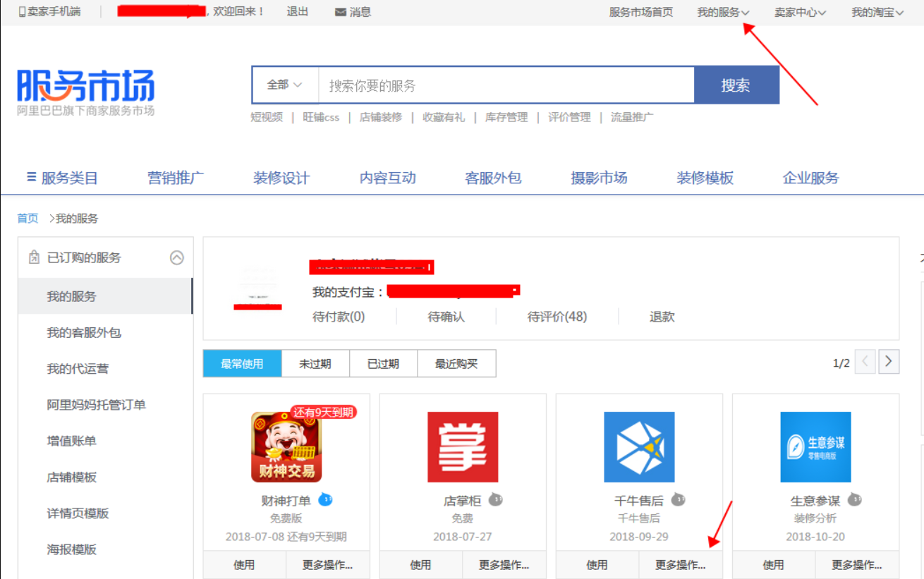Click 使用 for 财神打单
Screen dimensions: 924x579
[244, 565]
